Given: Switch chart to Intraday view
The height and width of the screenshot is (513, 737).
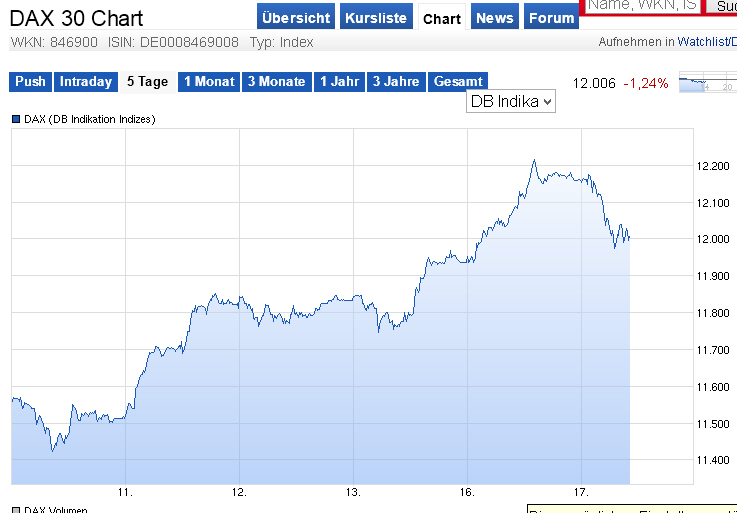Looking at the screenshot, I should (86, 82).
